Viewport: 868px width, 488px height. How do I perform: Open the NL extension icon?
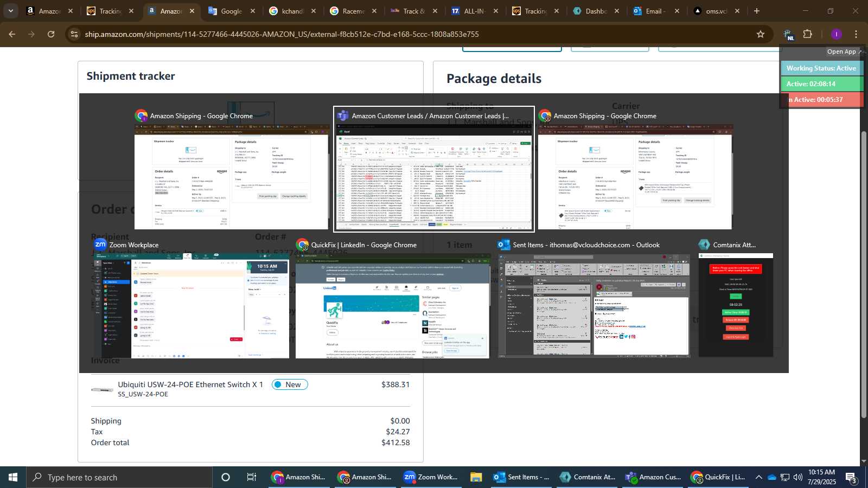pos(788,35)
